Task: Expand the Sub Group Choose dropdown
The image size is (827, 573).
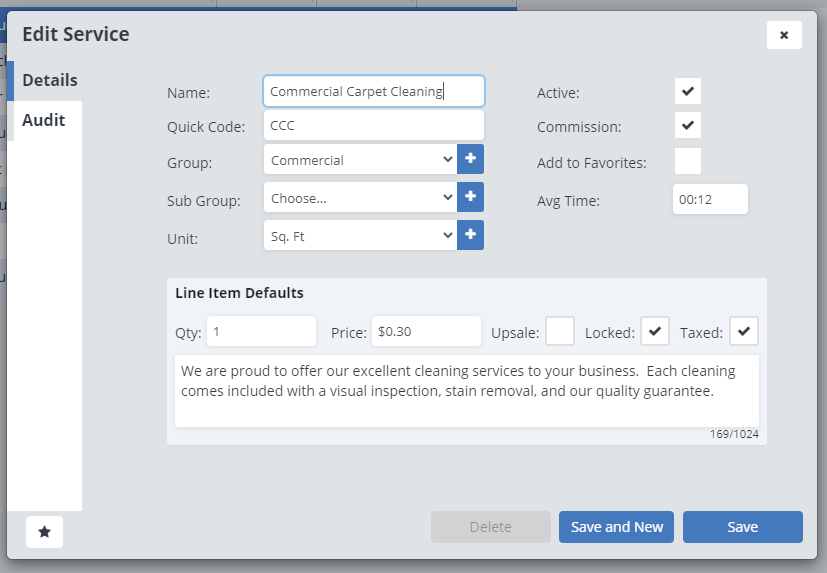Action: point(361,197)
